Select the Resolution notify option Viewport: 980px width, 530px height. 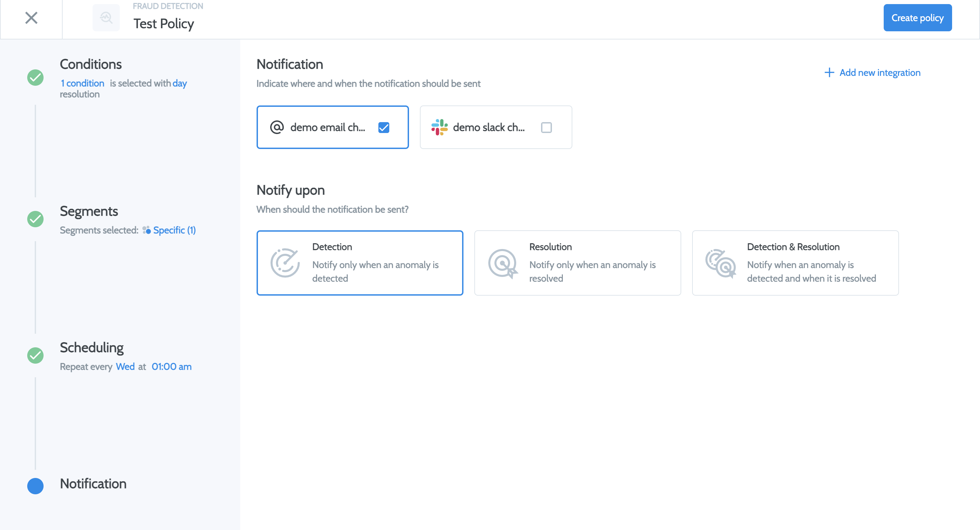click(x=577, y=263)
